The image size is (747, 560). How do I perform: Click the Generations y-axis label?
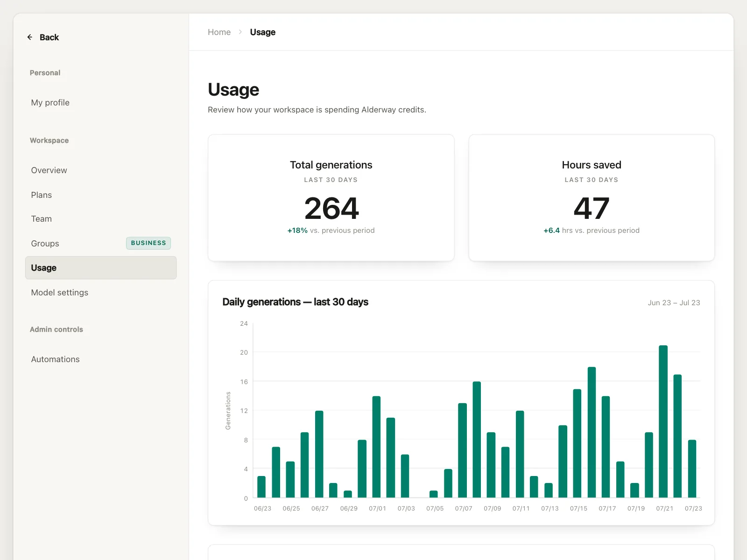228,411
